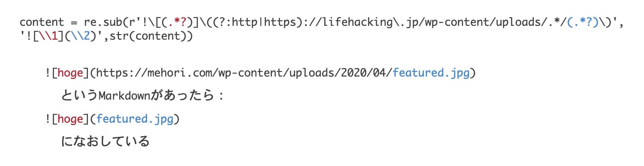
Task: Click blue 'featured.jpg' in shortened Markdown
Action: (134, 119)
